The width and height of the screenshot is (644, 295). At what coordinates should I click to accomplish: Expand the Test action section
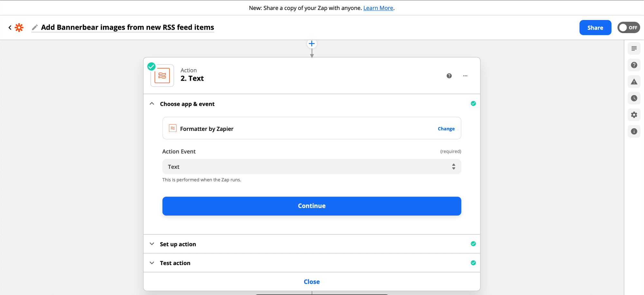pyautogui.click(x=152, y=263)
